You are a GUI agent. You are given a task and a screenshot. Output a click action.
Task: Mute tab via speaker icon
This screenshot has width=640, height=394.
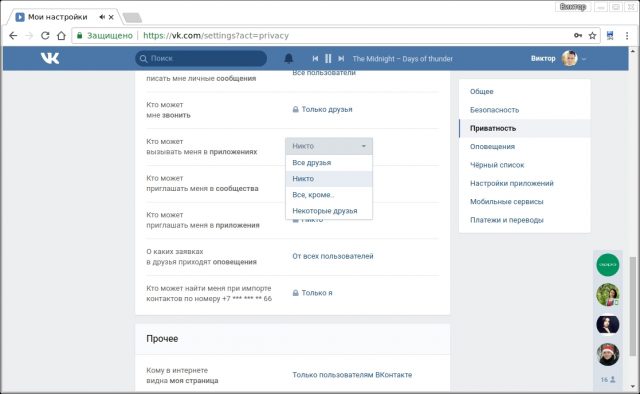102,17
